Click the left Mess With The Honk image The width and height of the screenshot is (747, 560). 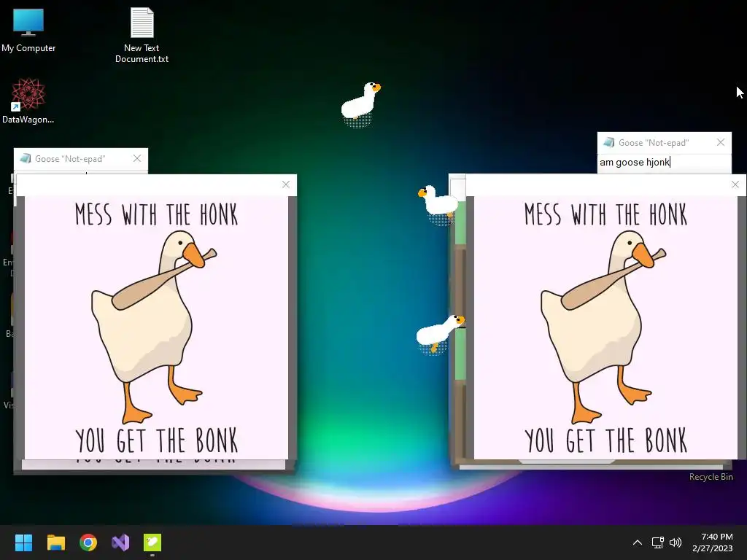coord(156,327)
